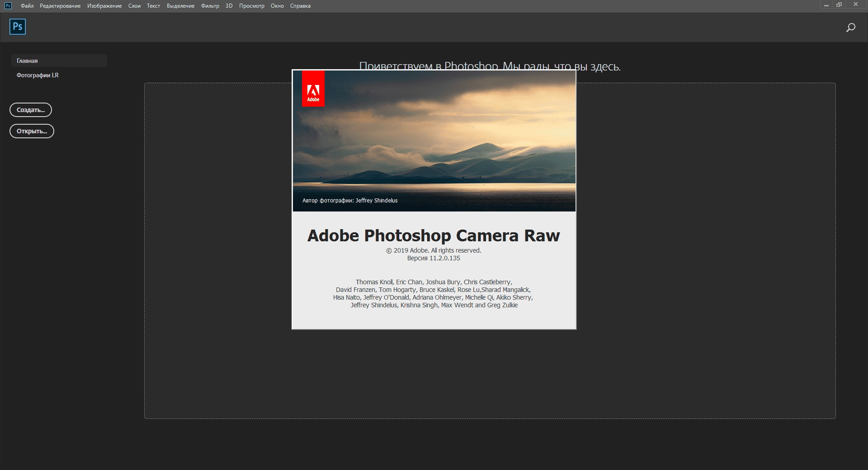Open the Окно menu
Viewport: 868px width, 470px height.
(x=277, y=6)
